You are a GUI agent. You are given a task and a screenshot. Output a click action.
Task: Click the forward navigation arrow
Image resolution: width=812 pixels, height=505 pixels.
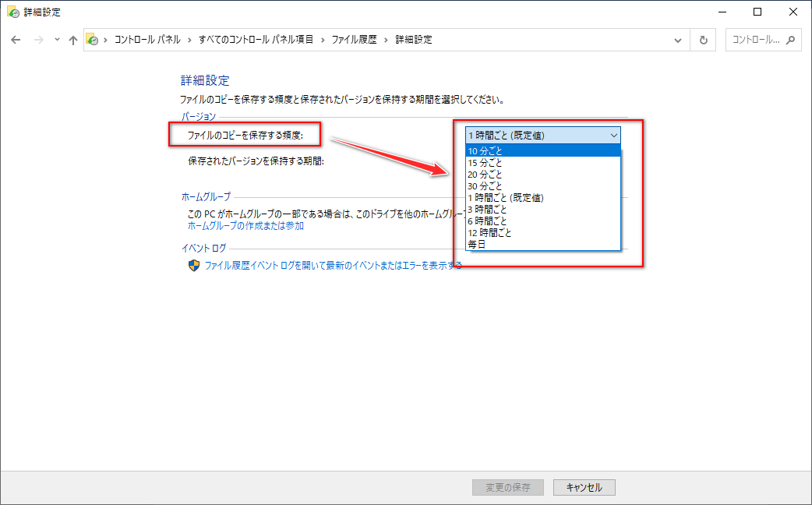pyautogui.click(x=37, y=39)
